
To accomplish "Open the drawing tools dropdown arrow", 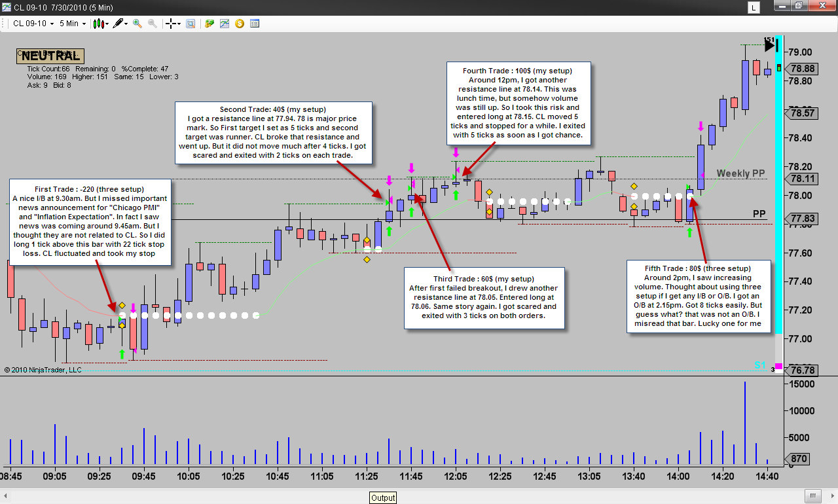I will [x=126, y=24].
